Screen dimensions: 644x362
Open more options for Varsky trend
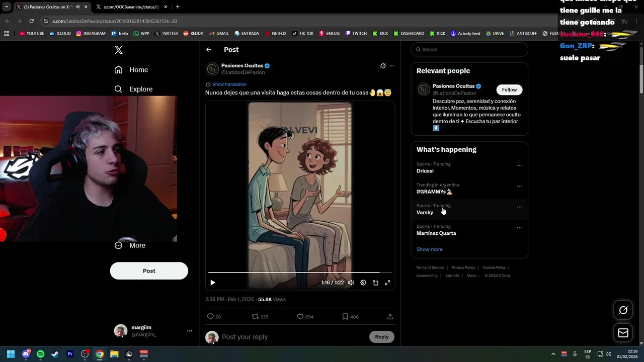pos(519,207)
